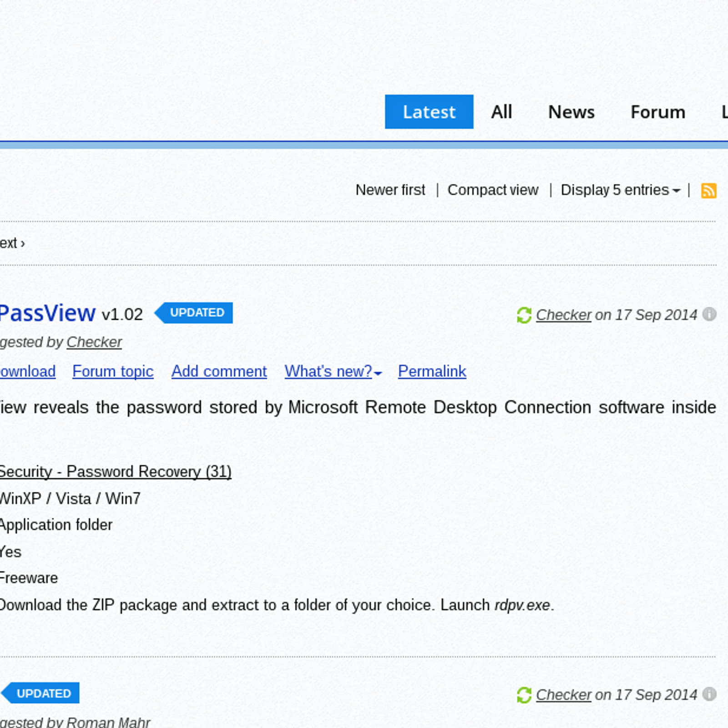Open Roman Mahr profile link
728x728 pixels.
108,722
